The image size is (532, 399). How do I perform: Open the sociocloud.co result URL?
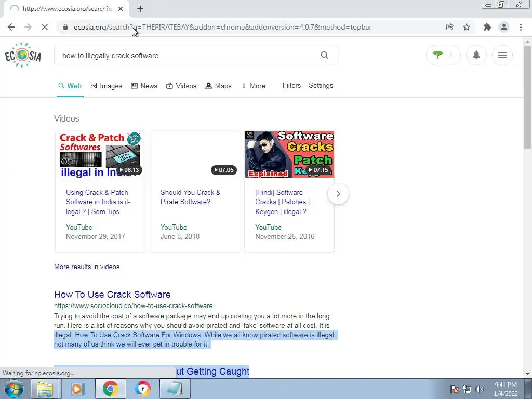point(134,305)
